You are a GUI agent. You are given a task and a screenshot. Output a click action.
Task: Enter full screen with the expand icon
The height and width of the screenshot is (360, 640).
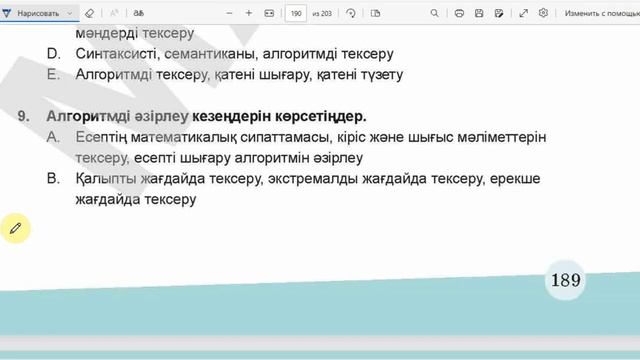(x=523, y=13)
